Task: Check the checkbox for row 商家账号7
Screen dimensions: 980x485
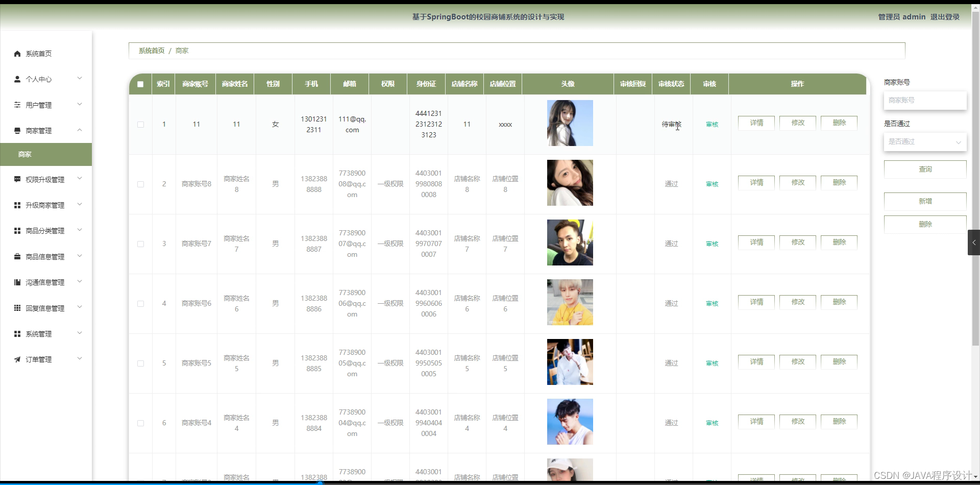Action: pos(140,244)
